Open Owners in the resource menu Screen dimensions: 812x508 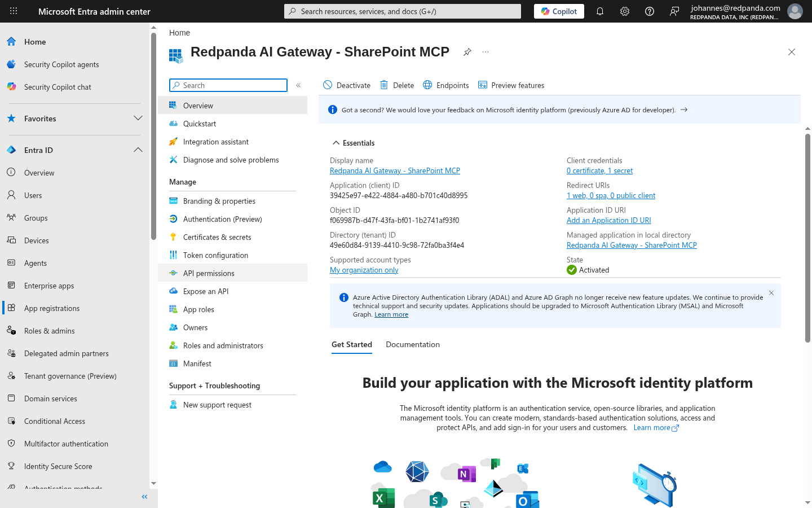click(x=232, y=327)
